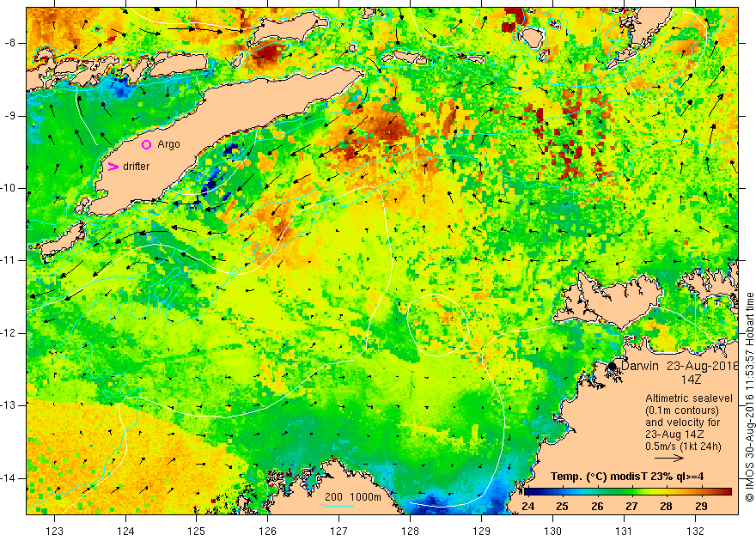This screenshot has width=756, height=541.
Task: Click the '23-Aug-2016' date label
Action: point(703,366)
